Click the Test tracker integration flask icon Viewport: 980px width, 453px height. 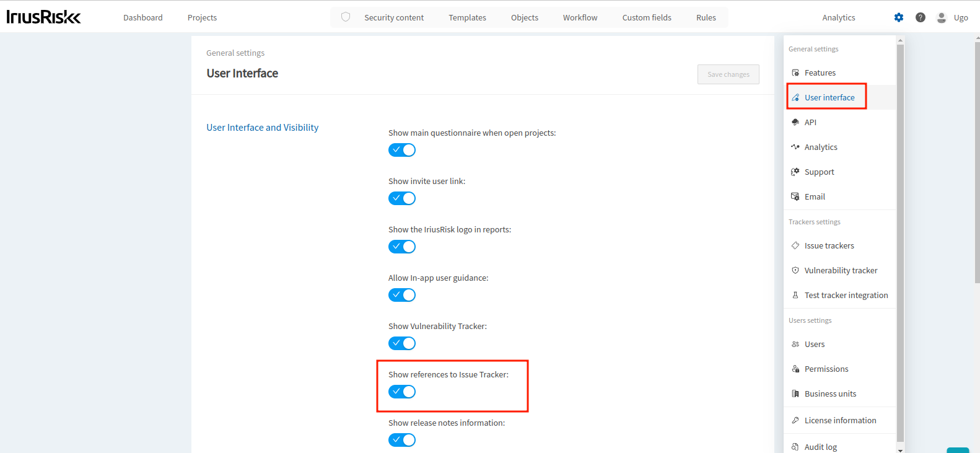click(795, 295)
